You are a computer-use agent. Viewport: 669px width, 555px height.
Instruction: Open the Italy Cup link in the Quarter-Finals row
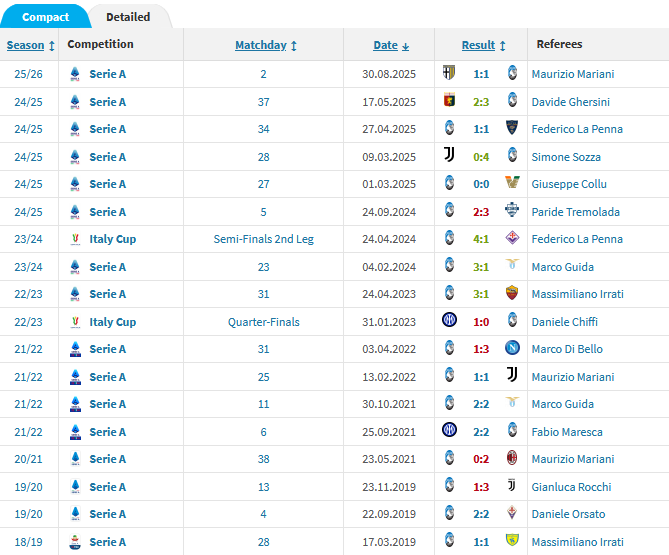pyautogui.click(x=112, y=322)
